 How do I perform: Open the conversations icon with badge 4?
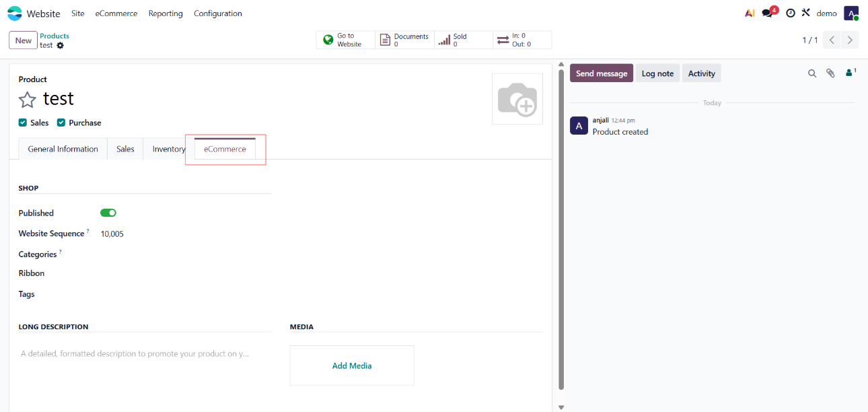coord(768,13)
